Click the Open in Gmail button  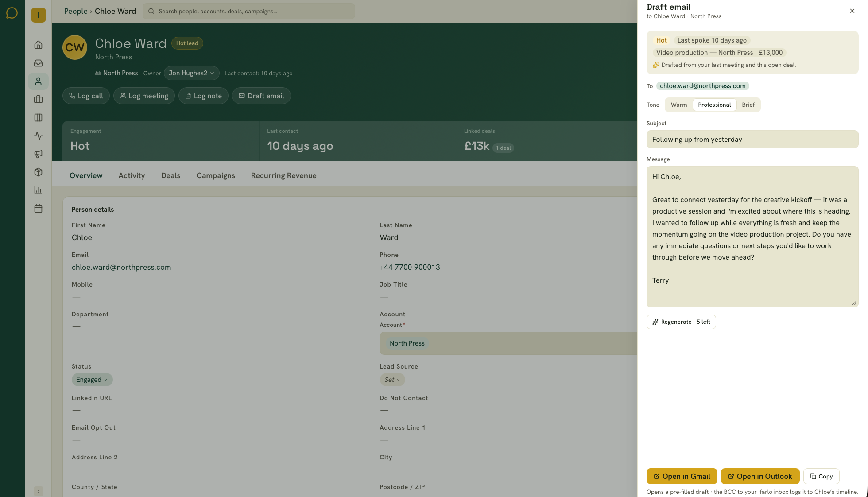[682, 476]
